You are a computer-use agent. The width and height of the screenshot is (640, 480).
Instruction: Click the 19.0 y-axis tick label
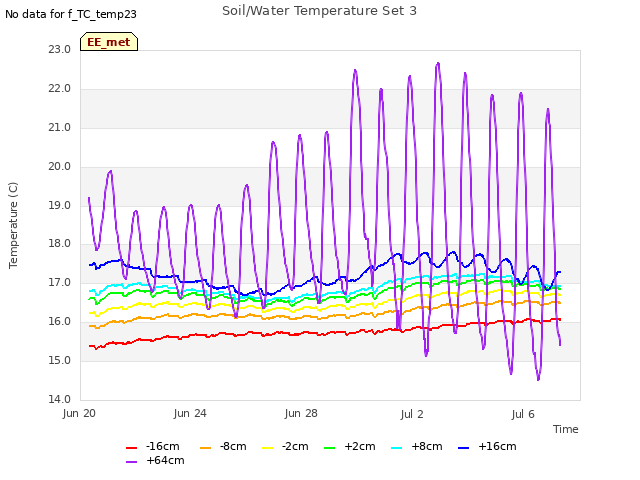point(59,205)
